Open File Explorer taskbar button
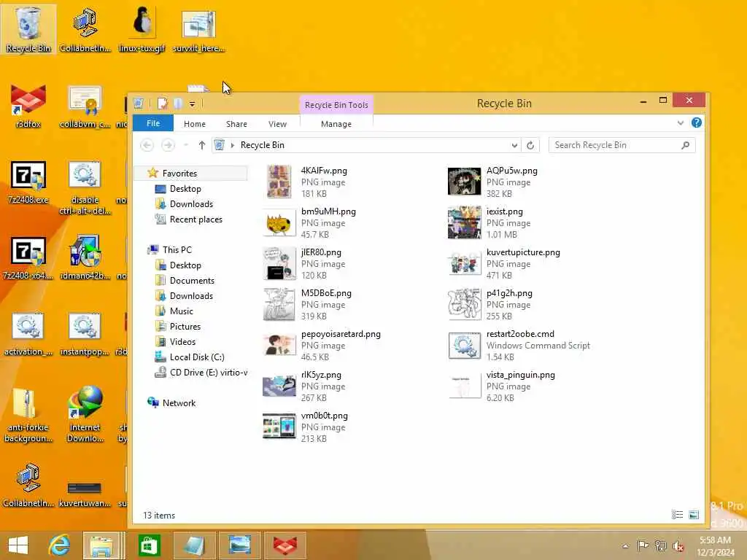 101,545
